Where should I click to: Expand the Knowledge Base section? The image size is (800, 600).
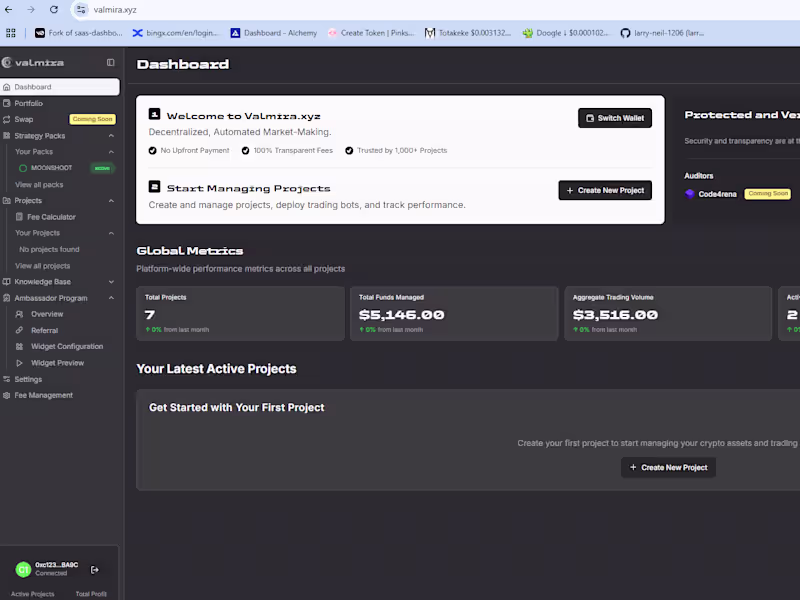113,281
